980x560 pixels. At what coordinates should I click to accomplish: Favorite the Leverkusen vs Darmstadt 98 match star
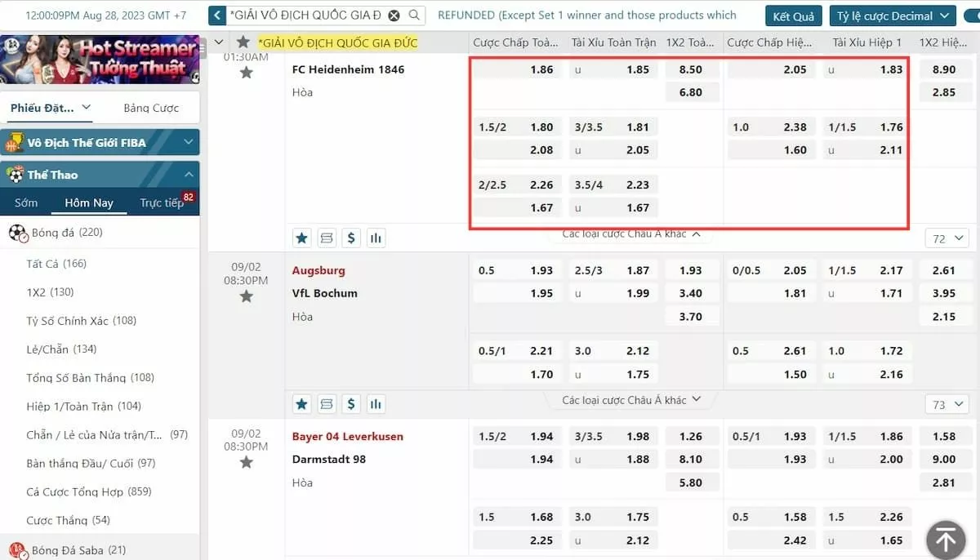pyautogui.click(x=247, y=463)
